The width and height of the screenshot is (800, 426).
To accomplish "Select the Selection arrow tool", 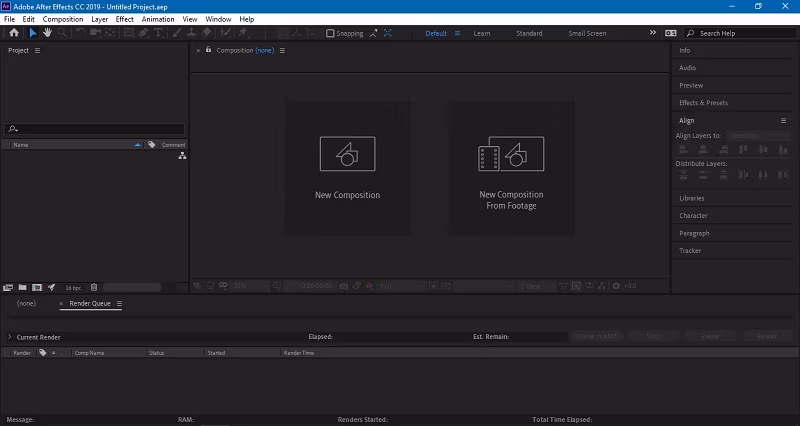I will [33, 33].
